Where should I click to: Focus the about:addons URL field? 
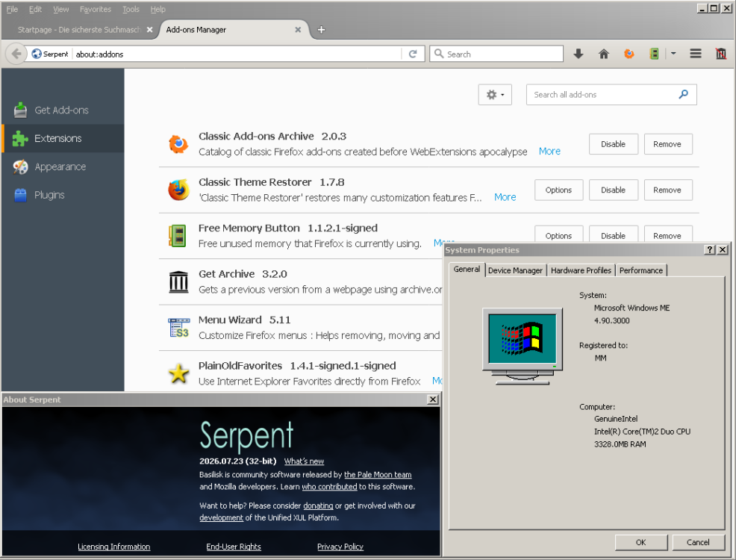click(237, 54)
